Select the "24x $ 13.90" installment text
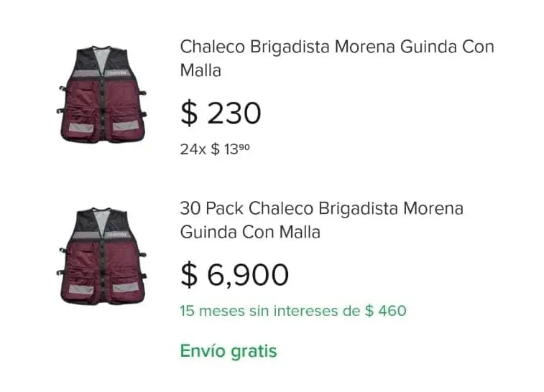 click(x=215, y=149)
